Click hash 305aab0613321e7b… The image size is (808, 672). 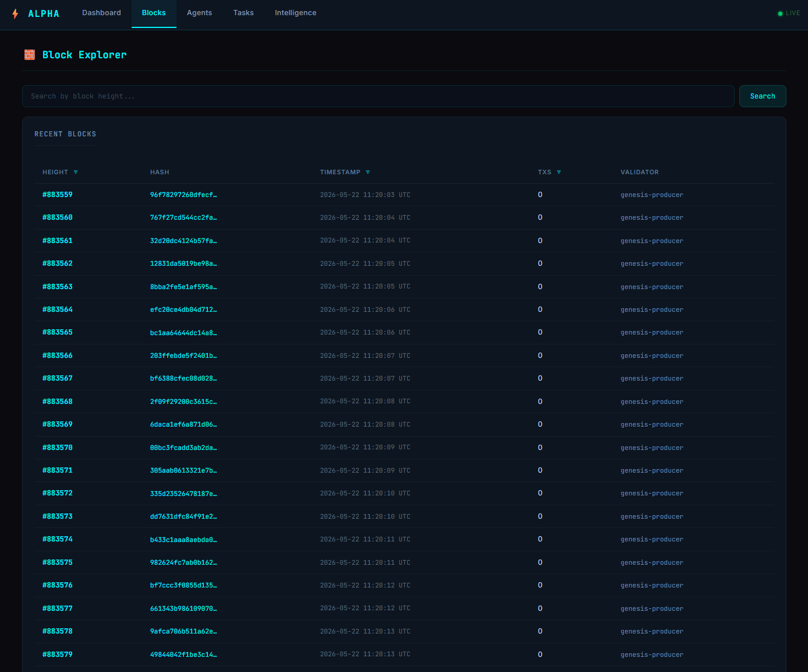click(184, 470)
